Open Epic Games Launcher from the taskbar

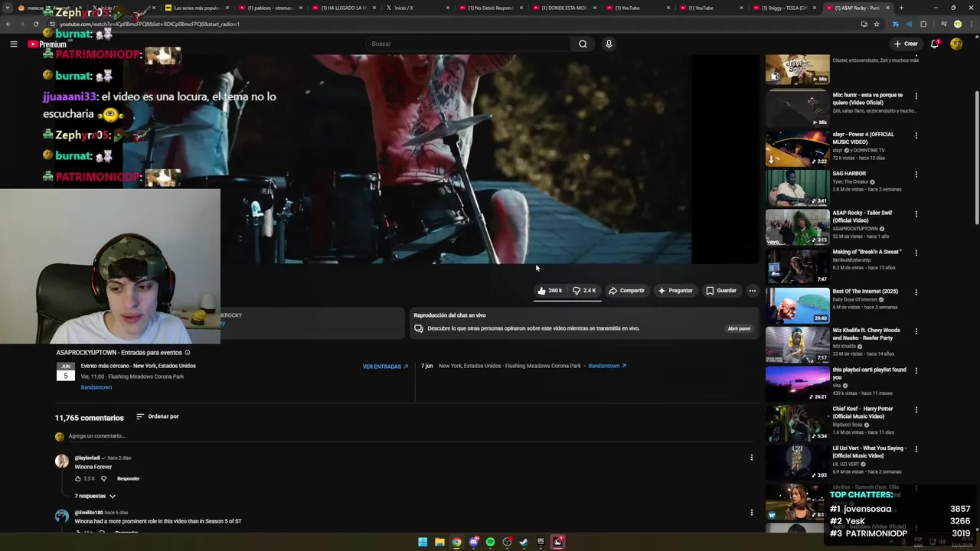coord(541,542)
